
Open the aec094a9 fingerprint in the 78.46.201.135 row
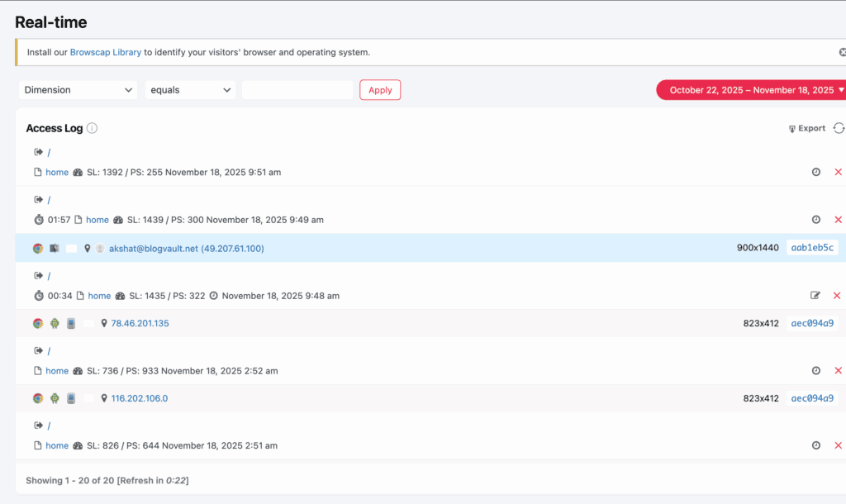[x=812, y=323]
